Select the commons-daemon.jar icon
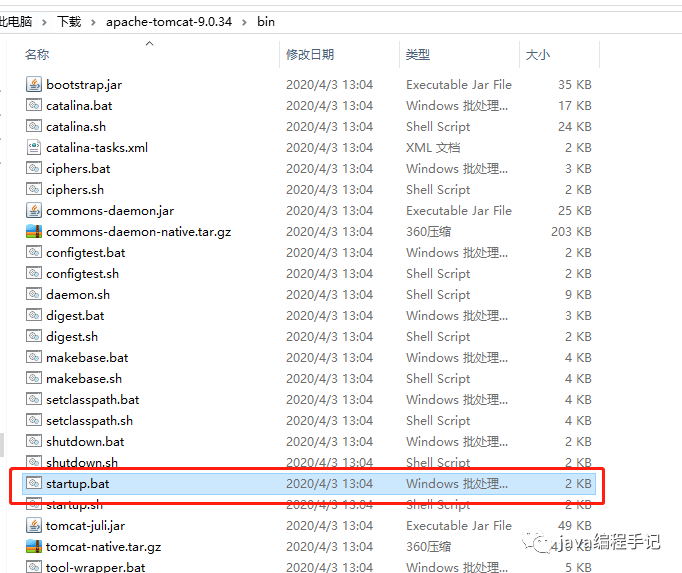 point(34,210)
